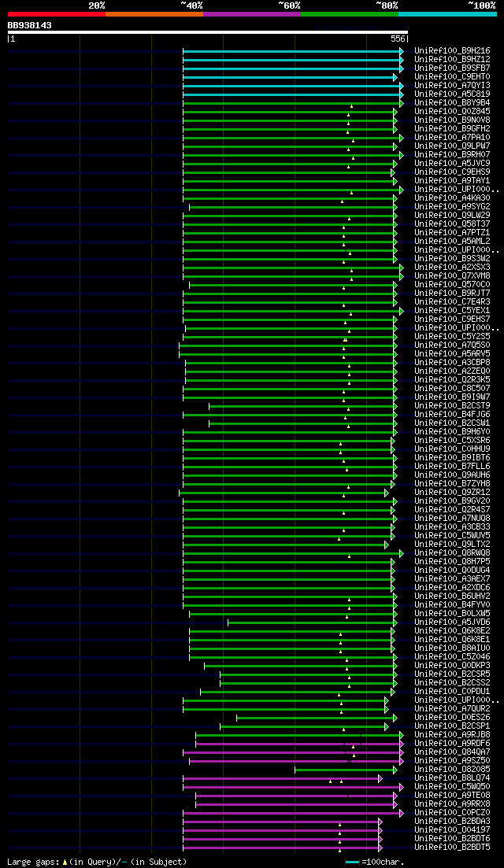The height and width of the screenshot is (868, 504).
Task: Choose the UniRef100_A5JVC9 hit label
Action: (x=452, y=164)
